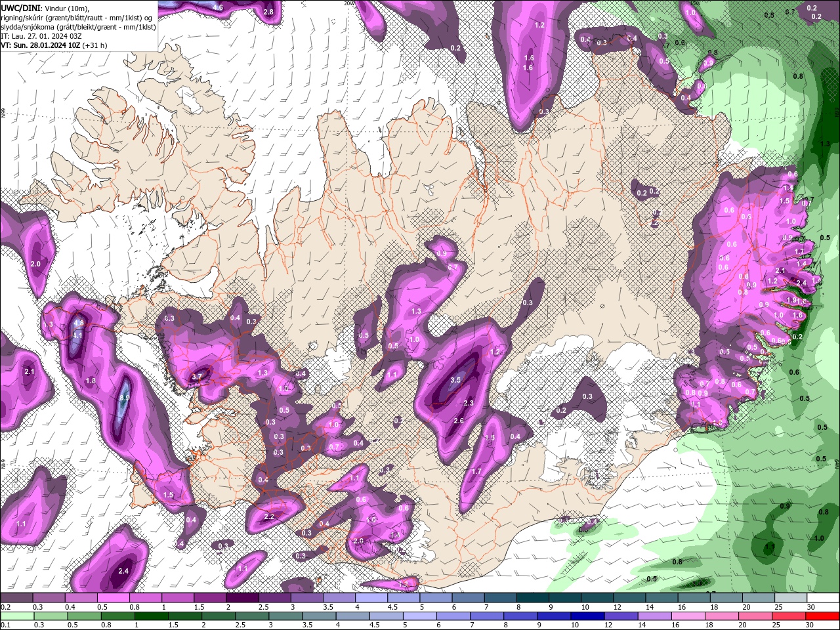This screenshot has height=630, width=840.
Task: Click the dark green swatch between 1 and 1.5 in the rain scale
Action: (x=150, y=616)
